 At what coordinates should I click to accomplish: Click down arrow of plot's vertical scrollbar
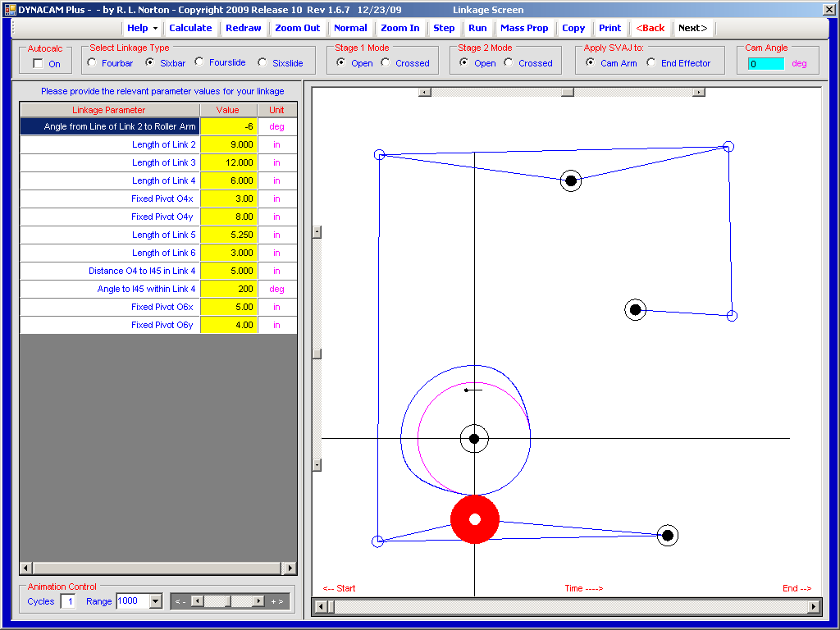[317, 465]
